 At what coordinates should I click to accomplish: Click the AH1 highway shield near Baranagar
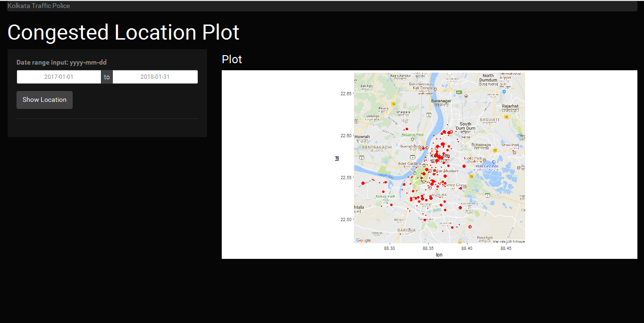459,92
